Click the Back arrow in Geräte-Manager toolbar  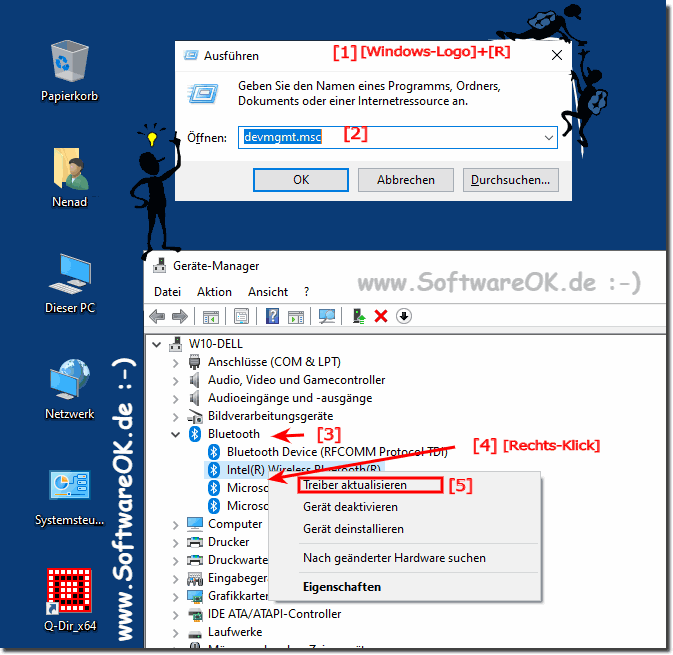click(x=157, y=317)
